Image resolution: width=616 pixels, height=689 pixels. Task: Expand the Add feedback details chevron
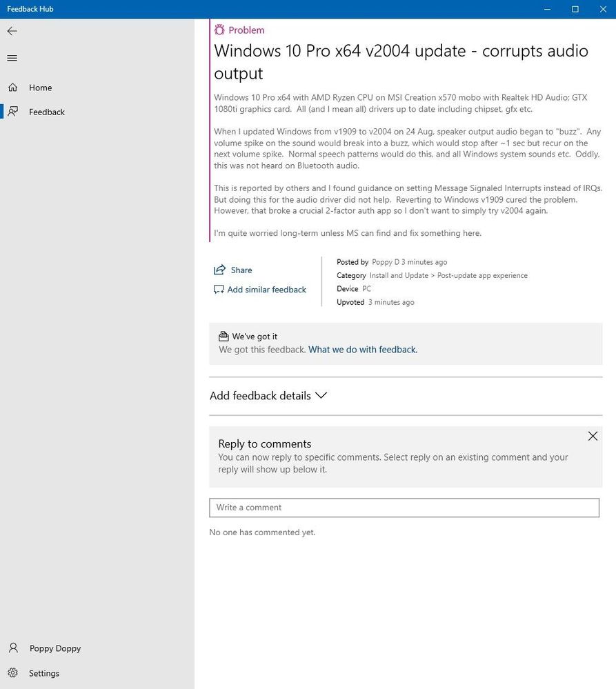(321, 395)
